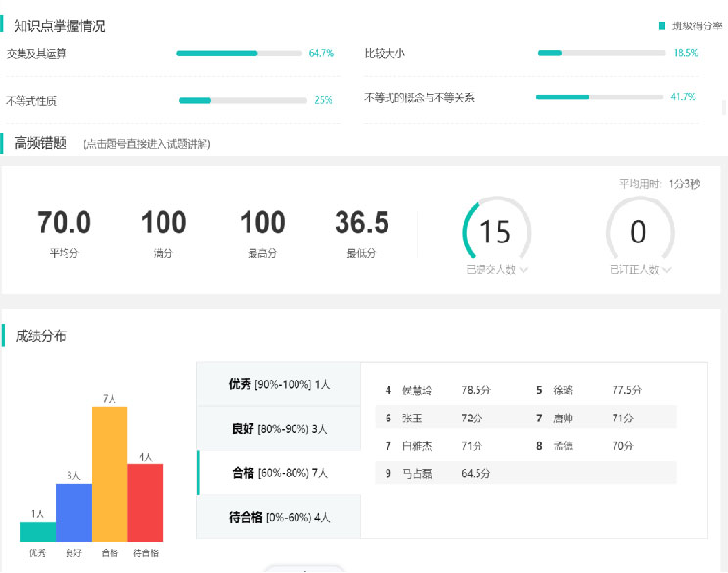Expand the 已提交人数 dropdown chevron
Viewport: 728px width, 573px height.
(524, 270)
